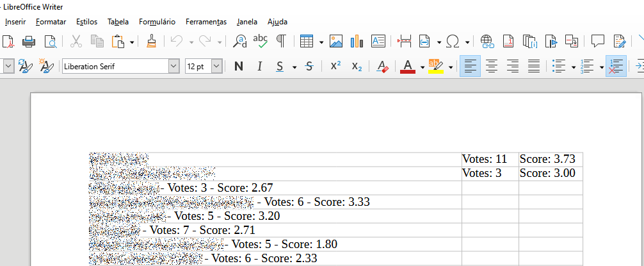Update the selected paragraph style
This screenshot has width=644, height=266.
tap(25, 66)
